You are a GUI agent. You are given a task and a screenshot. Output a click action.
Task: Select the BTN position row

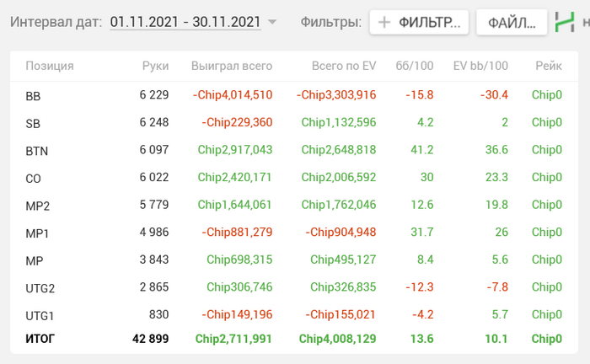294,150
